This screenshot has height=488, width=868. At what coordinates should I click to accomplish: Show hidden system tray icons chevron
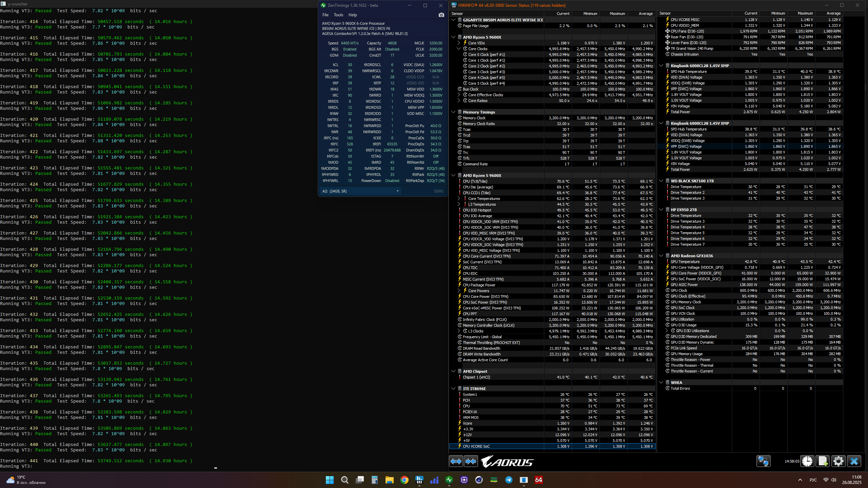[800, 480]
